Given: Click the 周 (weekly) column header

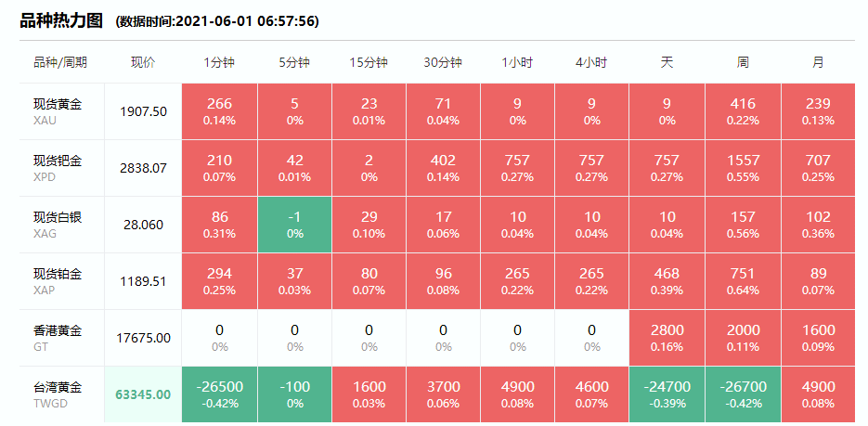Looking at the screenshot, I should pos(743,63).
